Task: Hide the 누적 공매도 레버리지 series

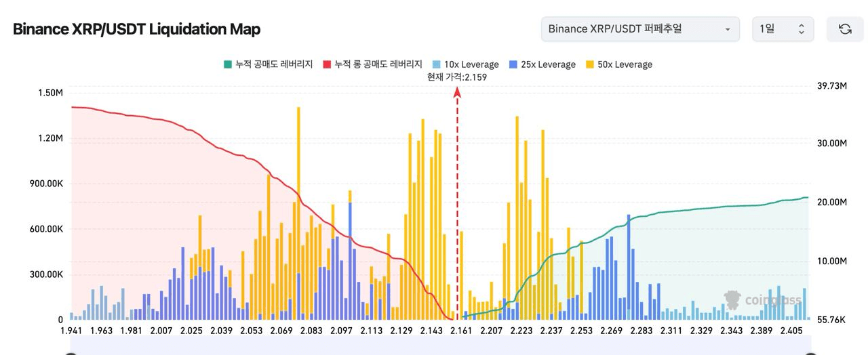Action: pos(273,64)
